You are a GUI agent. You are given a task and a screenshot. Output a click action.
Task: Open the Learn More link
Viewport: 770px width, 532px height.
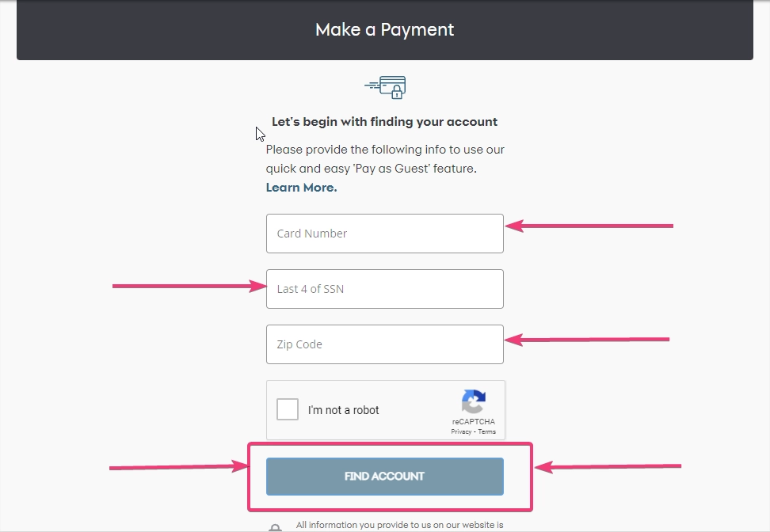[302, 188]
